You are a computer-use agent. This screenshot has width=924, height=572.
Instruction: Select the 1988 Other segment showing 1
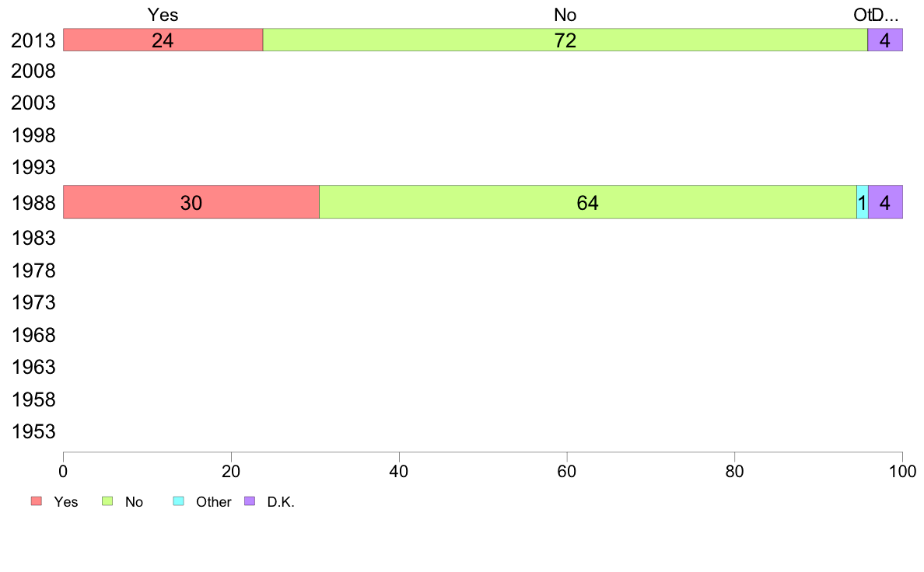coord(863,202)
